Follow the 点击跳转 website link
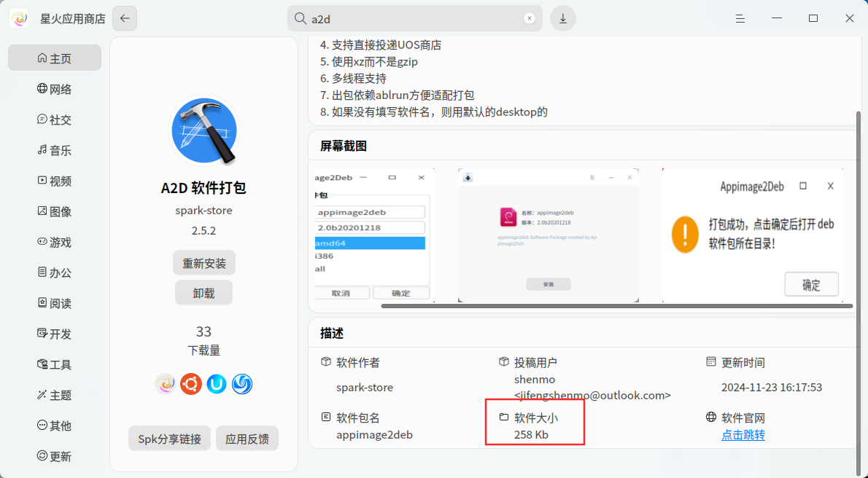The width and height of the screenshot is (868, 478). coord(743,435)
